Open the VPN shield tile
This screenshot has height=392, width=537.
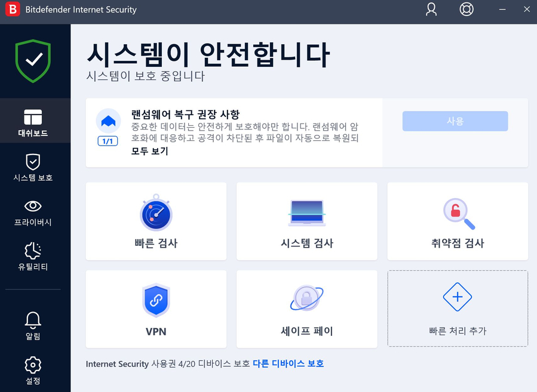point(156,309)
